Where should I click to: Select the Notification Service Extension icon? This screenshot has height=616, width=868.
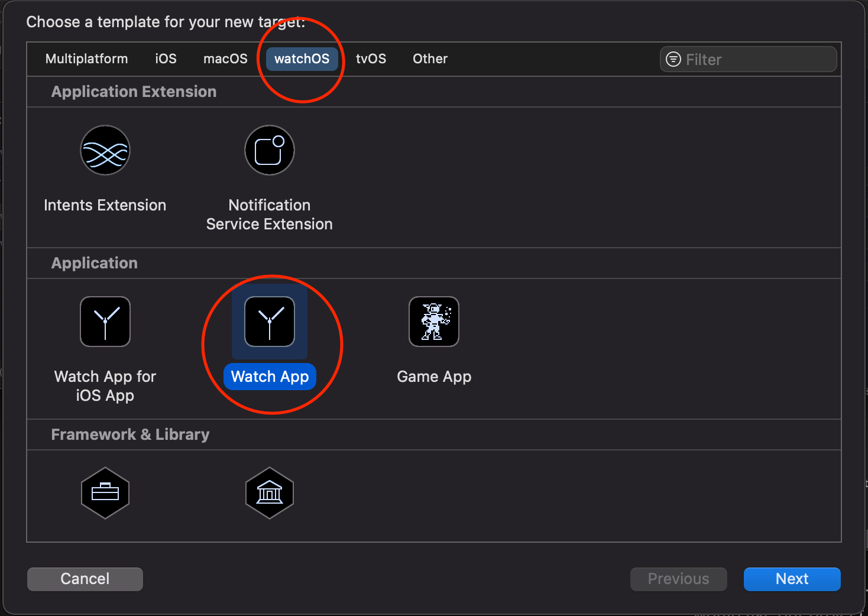click(269, 150)
